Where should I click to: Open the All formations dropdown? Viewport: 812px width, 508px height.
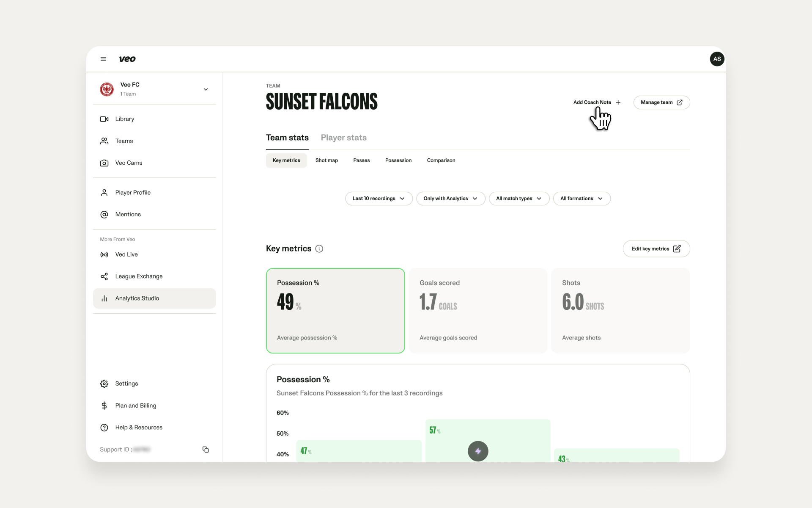[x=582, y=199]
